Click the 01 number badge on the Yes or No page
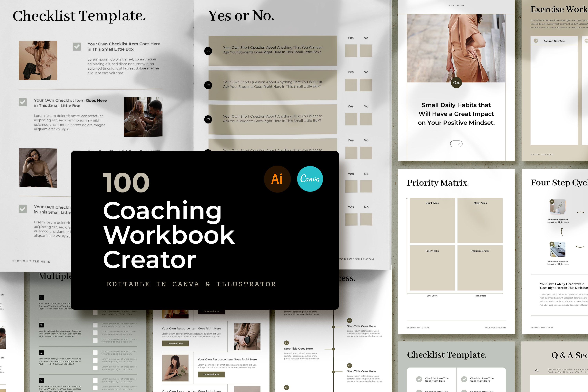The width and height of the screenshot is (588, 392). 208,51
